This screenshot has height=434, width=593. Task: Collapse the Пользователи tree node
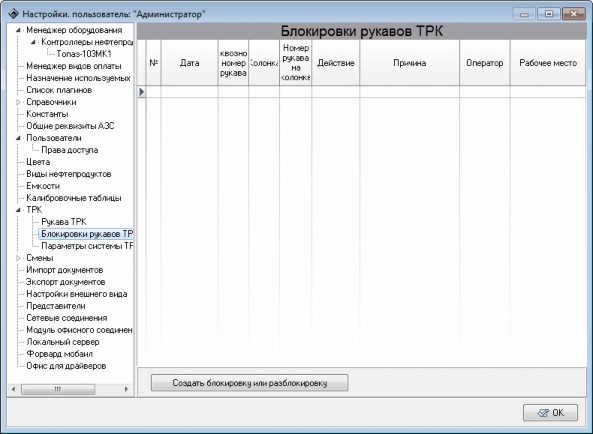click(18, 138)
